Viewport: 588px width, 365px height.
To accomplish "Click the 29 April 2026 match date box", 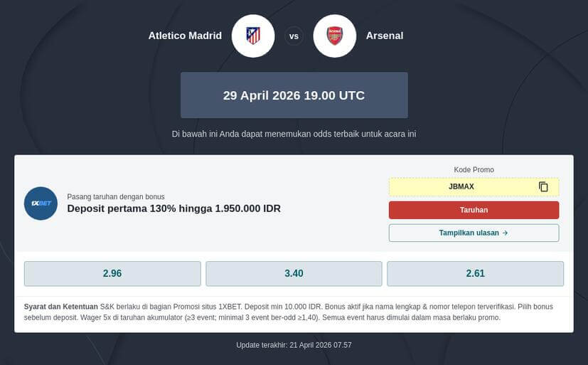I will pos(294,95).
